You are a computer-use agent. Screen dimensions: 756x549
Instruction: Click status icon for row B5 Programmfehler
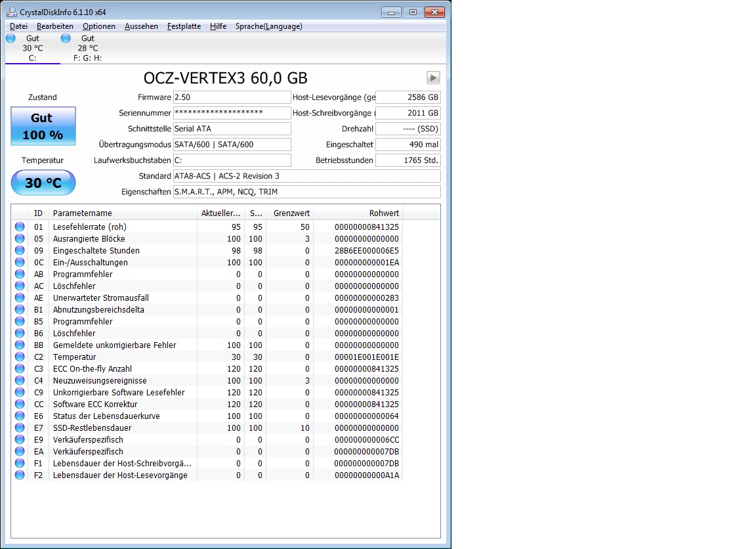click(x=20, y=321)
